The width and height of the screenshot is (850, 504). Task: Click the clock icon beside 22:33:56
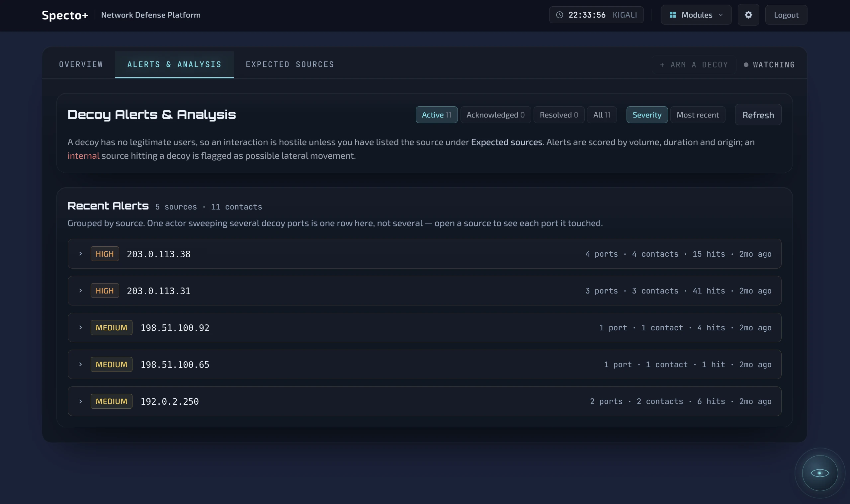point(559,15)
